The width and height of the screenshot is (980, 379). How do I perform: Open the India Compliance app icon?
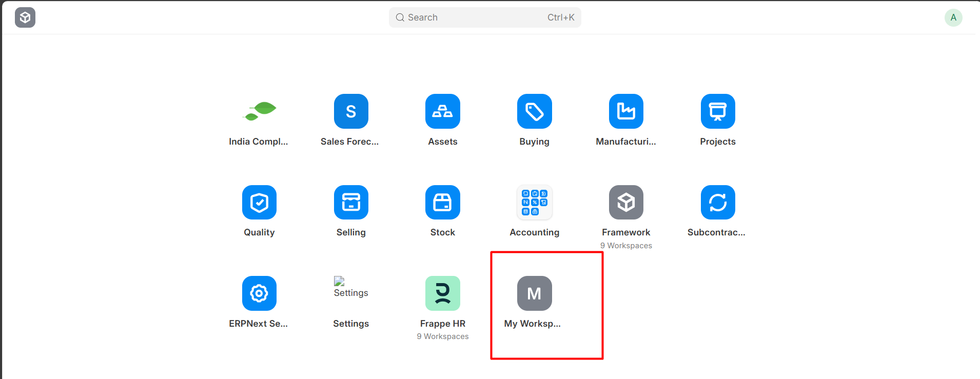point(259,111)
